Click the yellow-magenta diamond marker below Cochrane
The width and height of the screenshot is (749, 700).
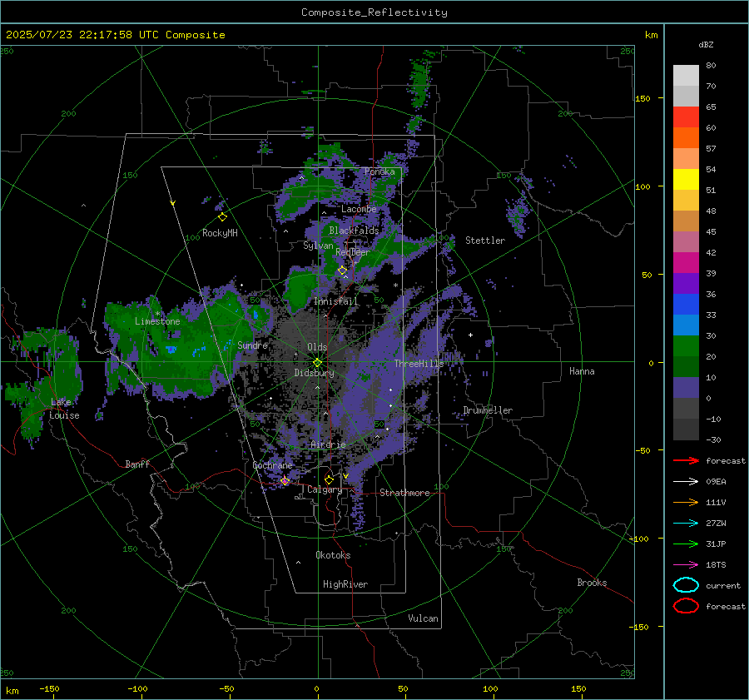285,481
